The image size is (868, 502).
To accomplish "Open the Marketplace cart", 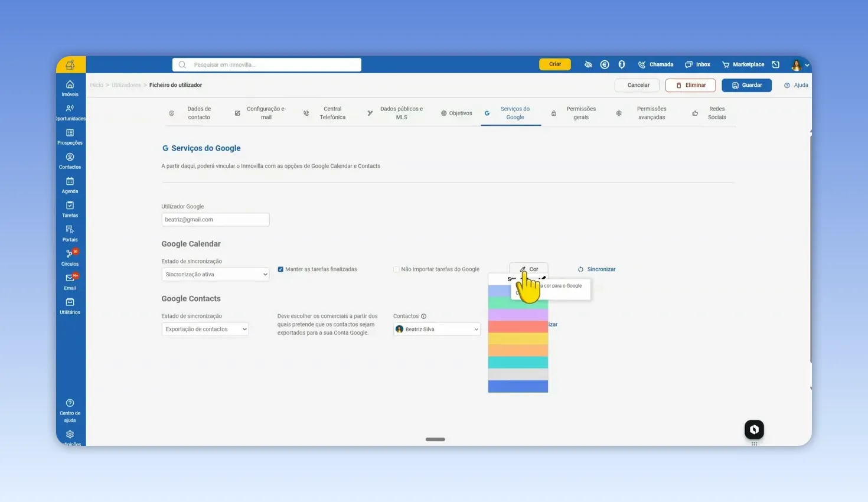I will click(x=743, y=64).
